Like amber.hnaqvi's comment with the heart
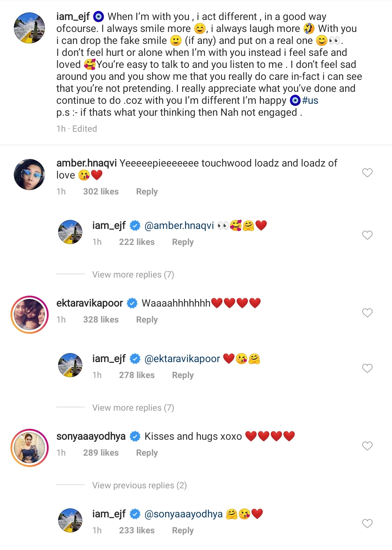Viewport: 392px width, 550px height. tap(367, 173)
